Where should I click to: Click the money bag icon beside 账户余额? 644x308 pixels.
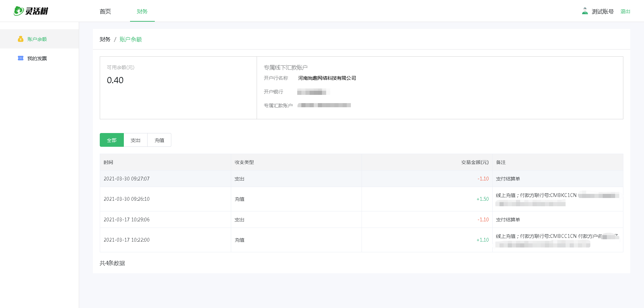pyautogui.click(x=21, y=39)
